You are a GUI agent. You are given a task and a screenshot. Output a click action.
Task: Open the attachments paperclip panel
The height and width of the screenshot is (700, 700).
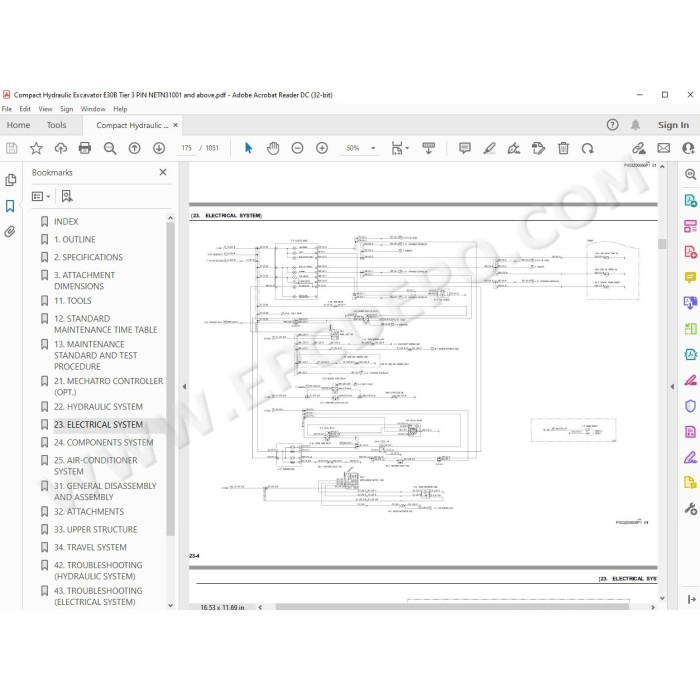(10, 231)
